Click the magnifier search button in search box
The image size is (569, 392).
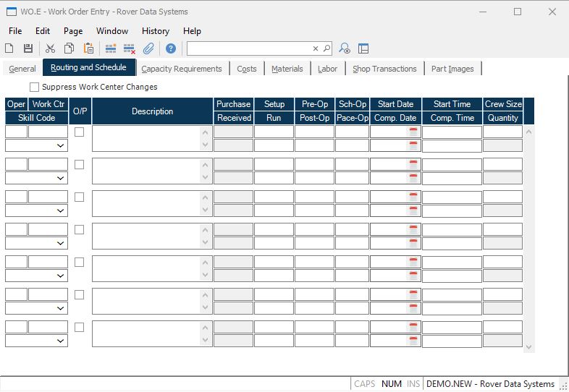(x=326, y=48)
